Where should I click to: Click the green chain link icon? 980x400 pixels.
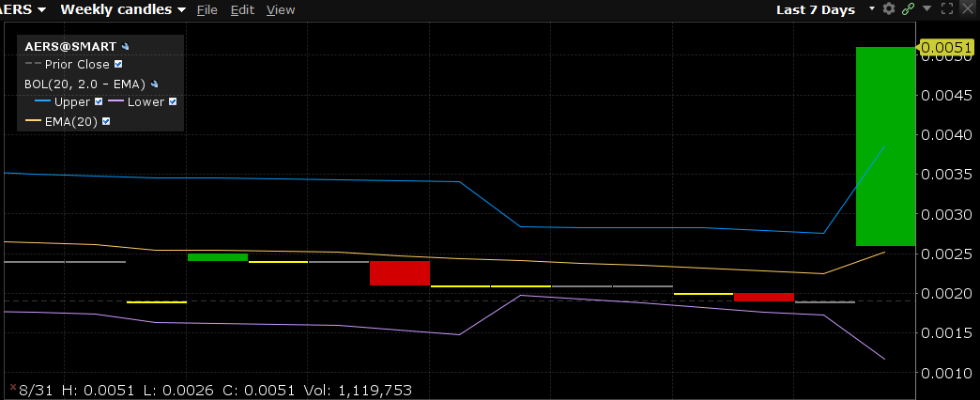click(x=908, y=8)
